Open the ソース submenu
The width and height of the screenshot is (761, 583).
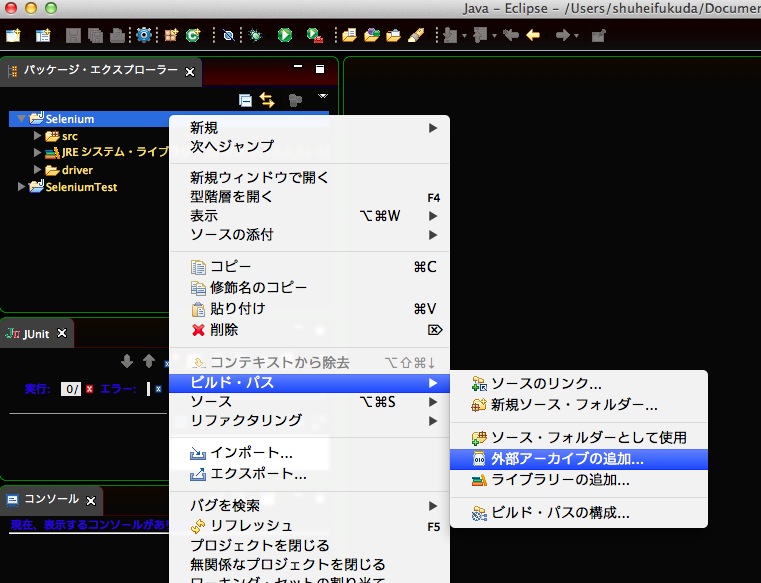click(x=309, y=401)
